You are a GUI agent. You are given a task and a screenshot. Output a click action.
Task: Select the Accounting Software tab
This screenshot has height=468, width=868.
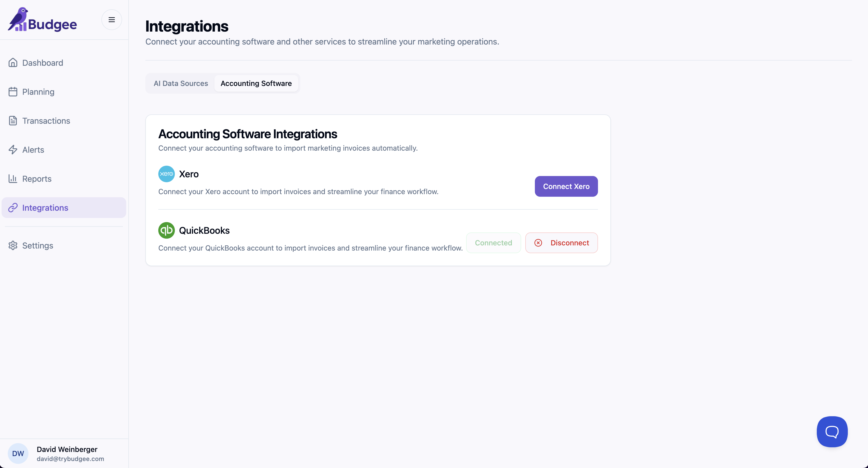coord(256,83)
